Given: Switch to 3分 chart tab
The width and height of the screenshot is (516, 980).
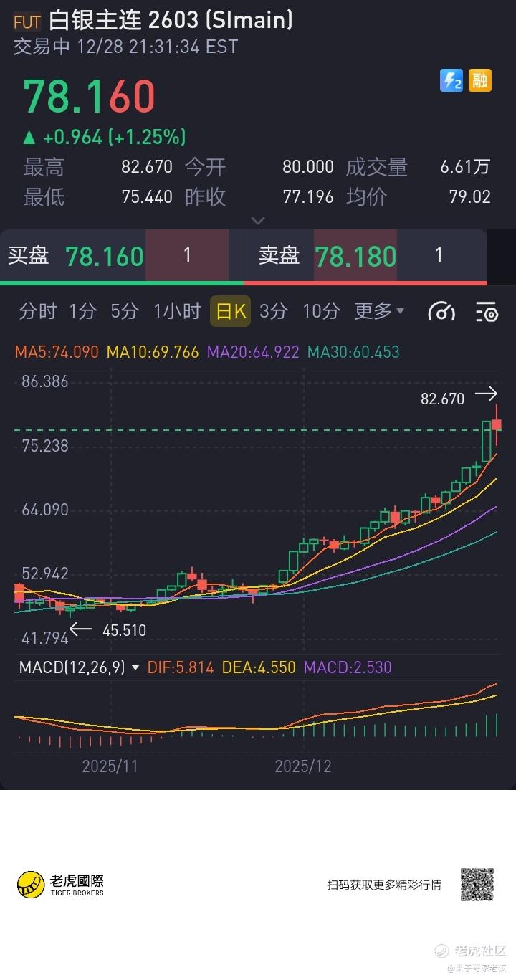Looking at the screenshot, I should [x=274, y=311].
